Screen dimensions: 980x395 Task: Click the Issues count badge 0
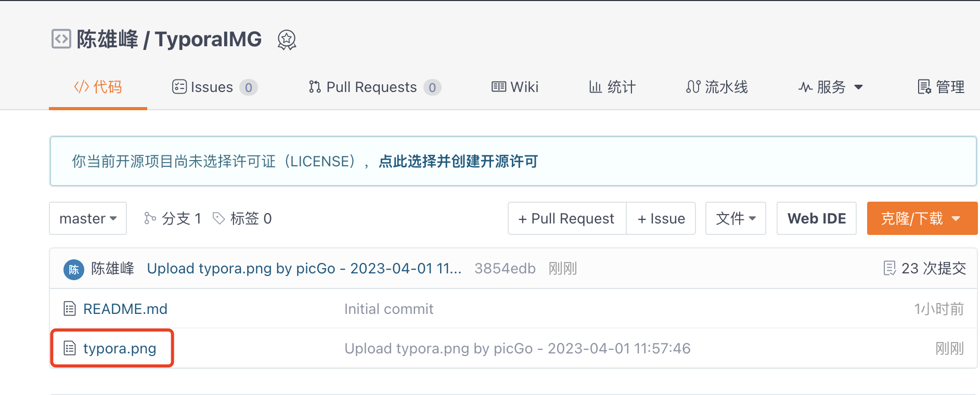tap(249, 87)
